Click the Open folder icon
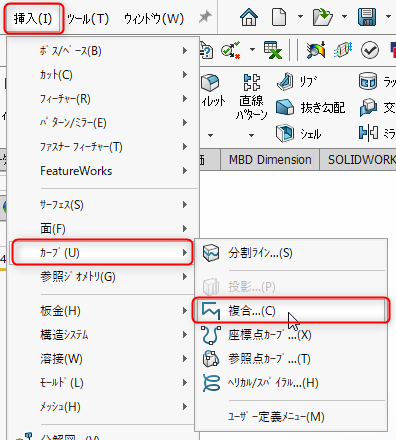This screenshot has height=440, width=396. [322, 17]
